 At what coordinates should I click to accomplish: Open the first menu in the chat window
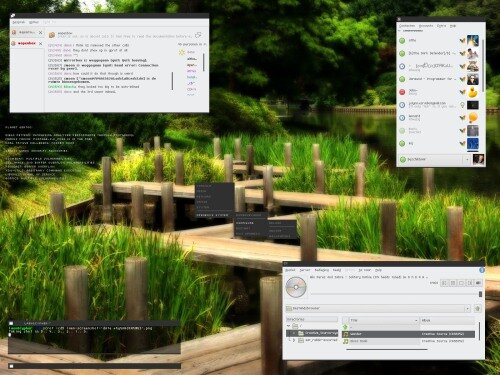pos(19,22)
